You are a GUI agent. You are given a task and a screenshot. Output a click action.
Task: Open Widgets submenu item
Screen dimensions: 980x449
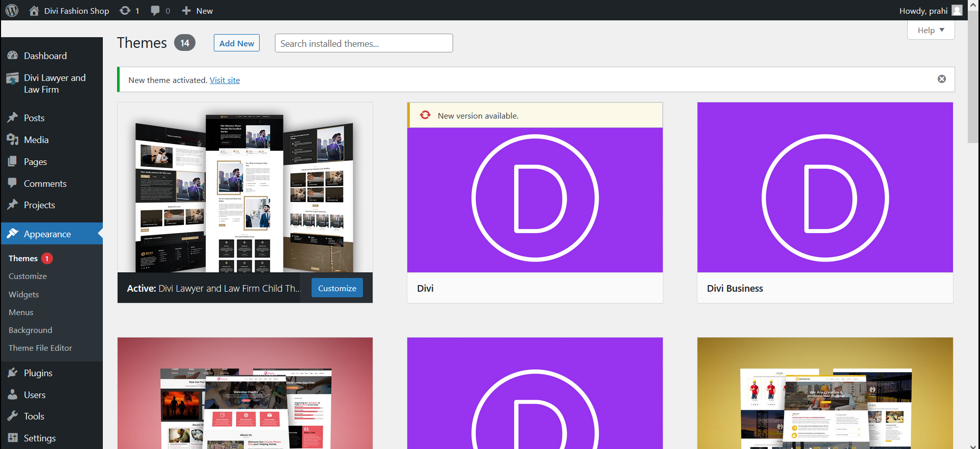pos(23,294)
